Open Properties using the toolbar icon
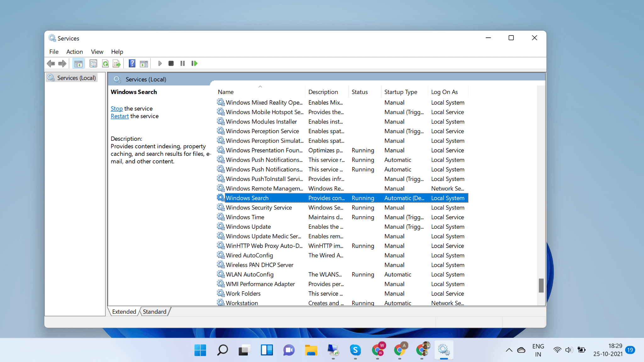The image size is (644, 362). (x=93, y=63)
